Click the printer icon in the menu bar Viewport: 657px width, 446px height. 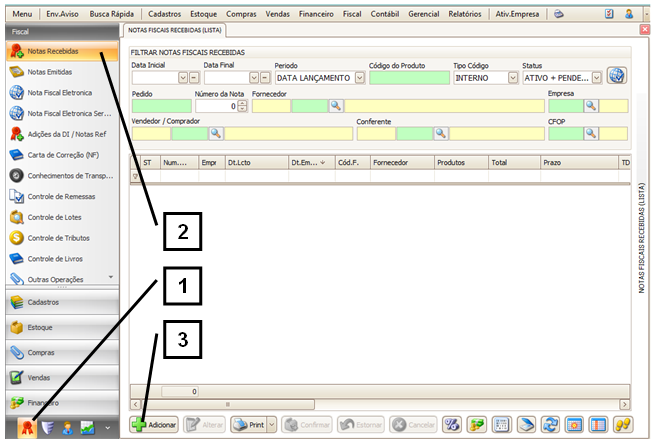559,15
